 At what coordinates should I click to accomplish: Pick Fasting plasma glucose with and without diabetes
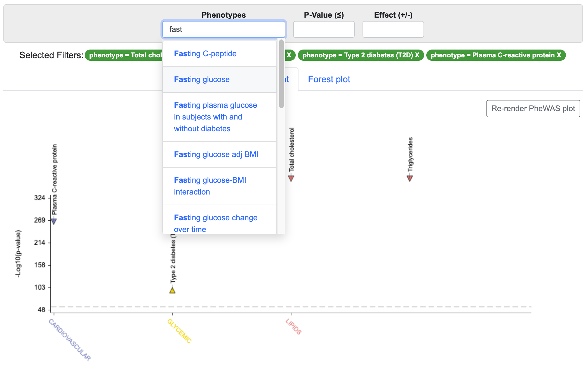click(x=215, y=117)
